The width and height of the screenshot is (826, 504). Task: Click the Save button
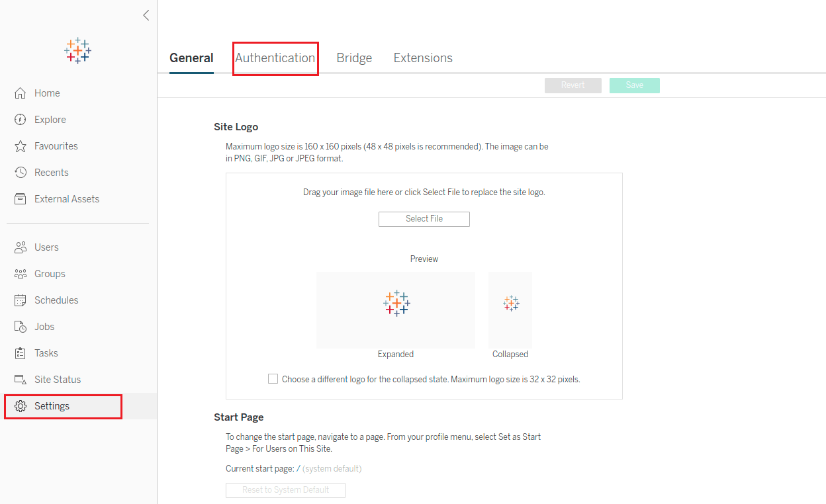pyautogui.click(x=635, y=85)
